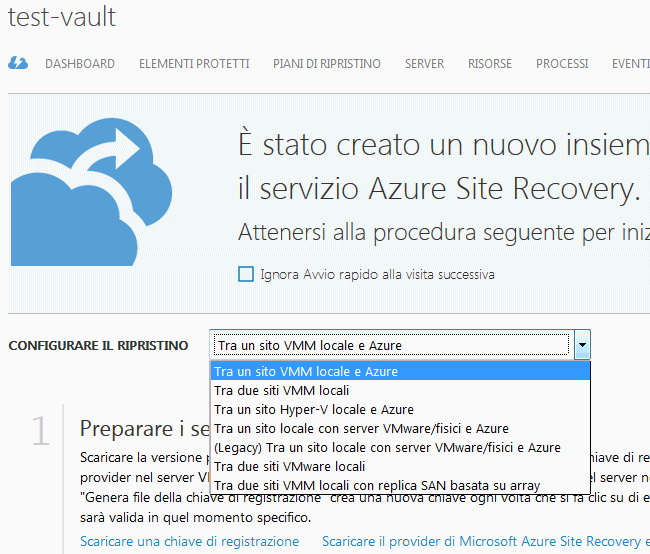Switch to the RISORSE tab
This screenshot has height=554, width=650.
click(490, 63)
